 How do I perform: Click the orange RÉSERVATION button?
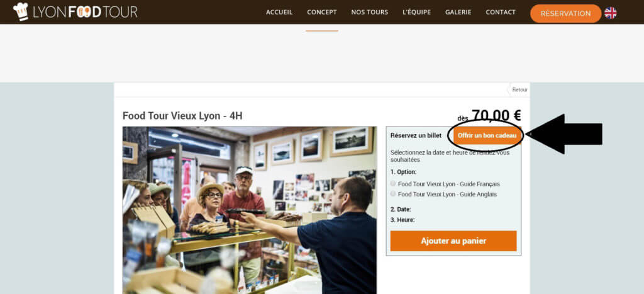[x=565, y=14]
